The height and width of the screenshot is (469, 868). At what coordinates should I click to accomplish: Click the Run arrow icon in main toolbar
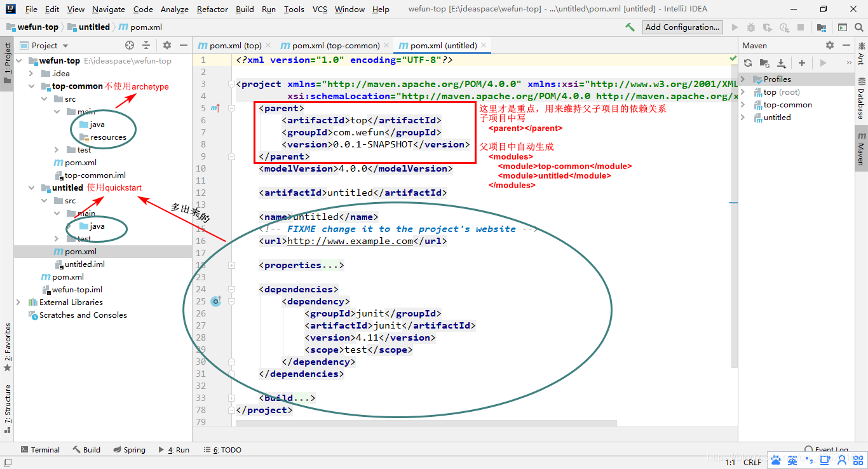click(735, 27)
